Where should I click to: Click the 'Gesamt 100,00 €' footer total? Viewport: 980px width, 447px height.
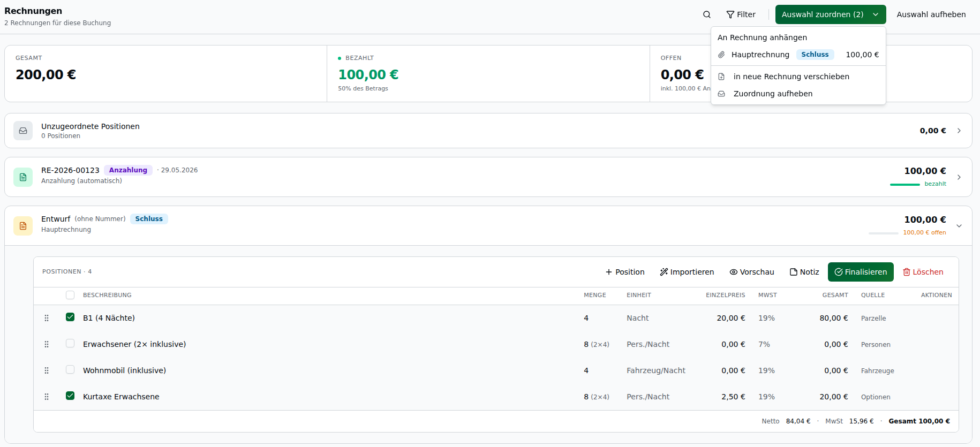[919, 421]
